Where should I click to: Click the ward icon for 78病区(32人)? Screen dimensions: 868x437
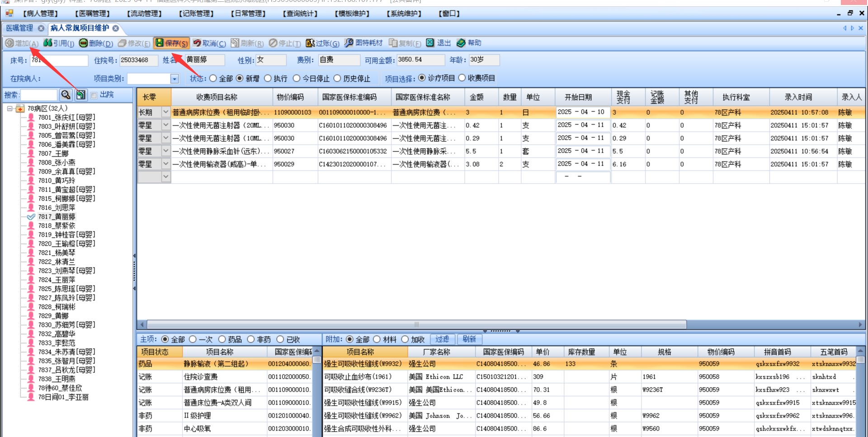[20, 108]
